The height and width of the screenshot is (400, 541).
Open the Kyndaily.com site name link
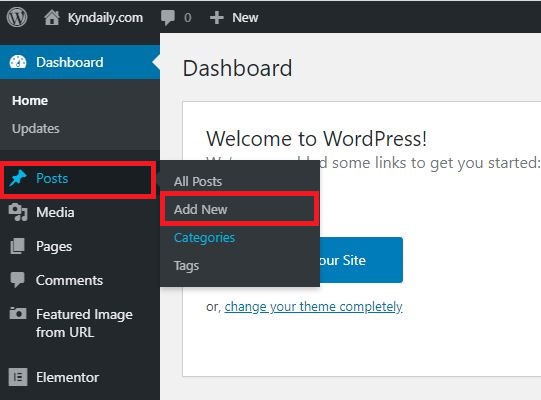[105, 18]
